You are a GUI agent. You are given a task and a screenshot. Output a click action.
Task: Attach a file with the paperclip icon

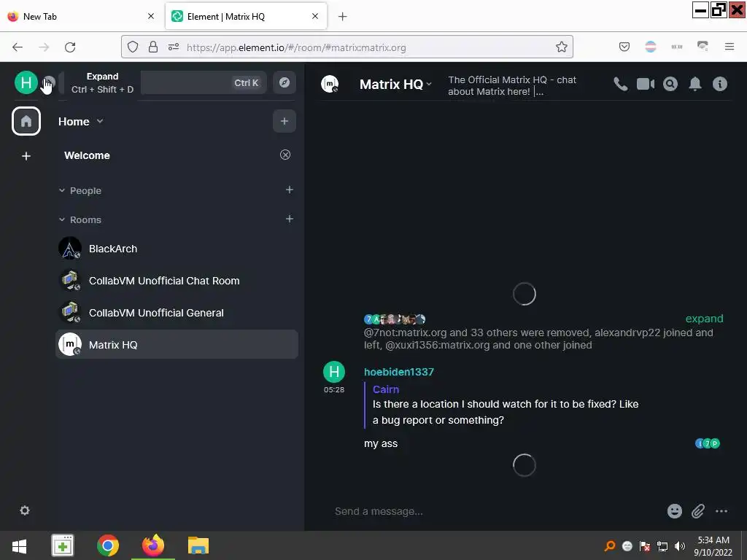[x=698, y=511]
